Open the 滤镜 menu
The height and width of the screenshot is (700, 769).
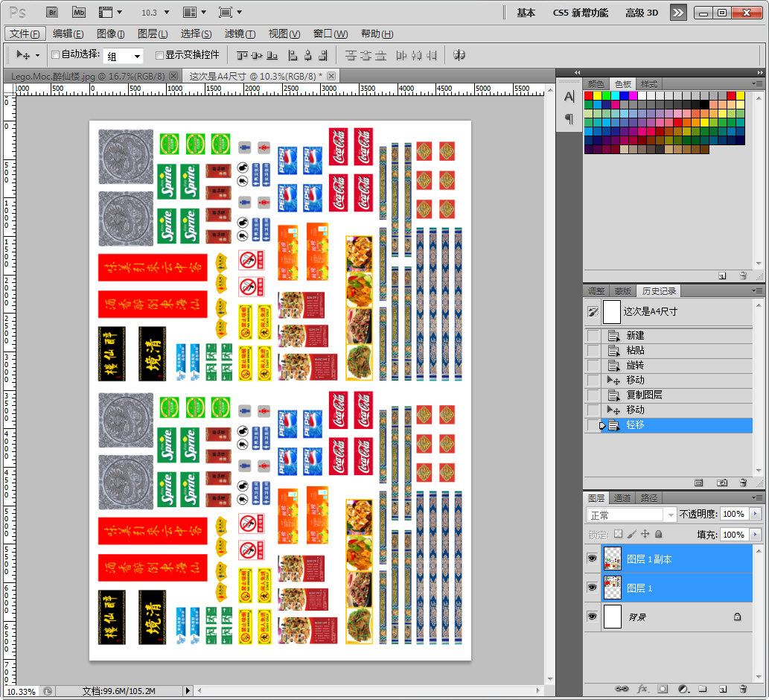click(x=240, y=34)
